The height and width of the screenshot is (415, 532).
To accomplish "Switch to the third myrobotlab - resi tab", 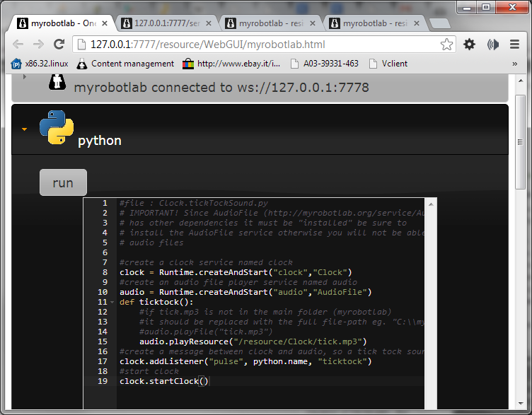I will (270, 23).
